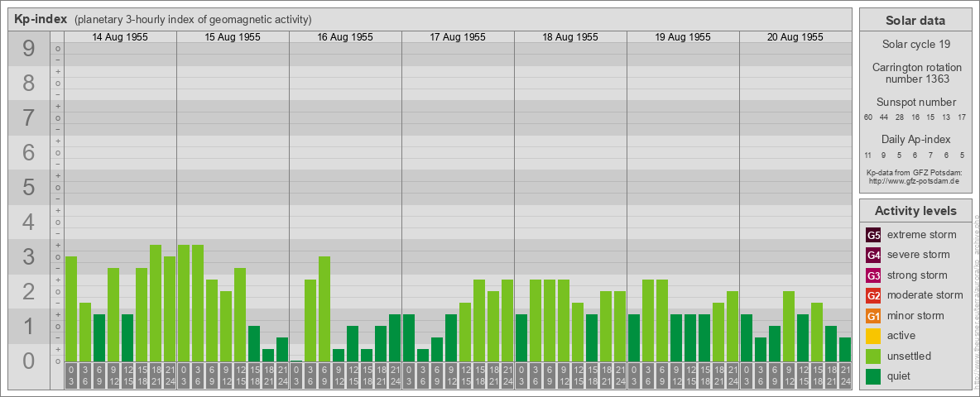Click the 'extreme storm' legend label

(922, 235)
